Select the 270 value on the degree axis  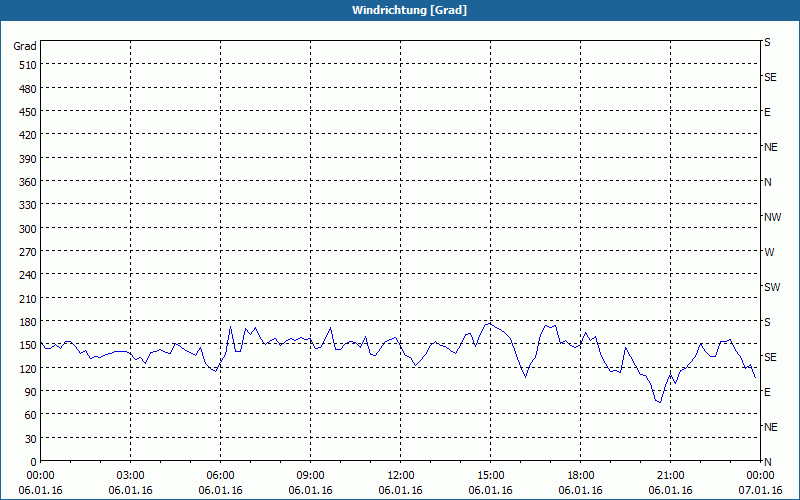tap(29, 252)
